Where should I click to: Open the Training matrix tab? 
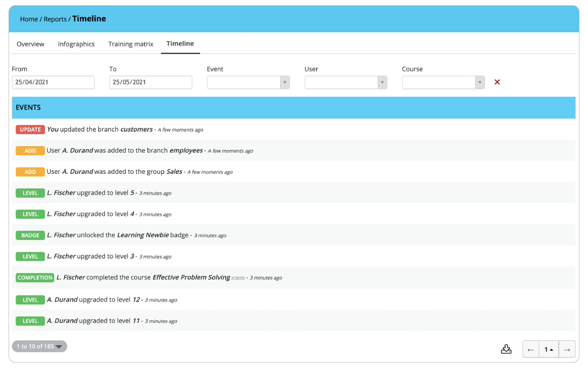(131, 44)
